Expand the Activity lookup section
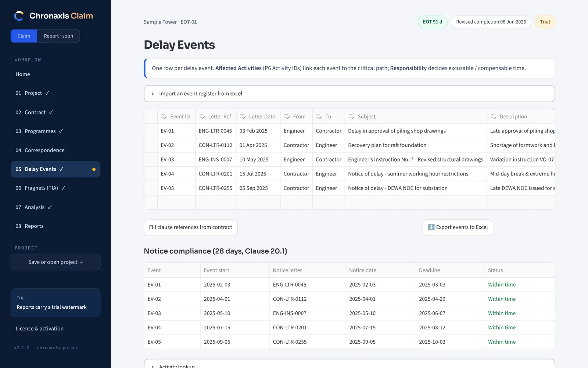 [x=349, y=364]
